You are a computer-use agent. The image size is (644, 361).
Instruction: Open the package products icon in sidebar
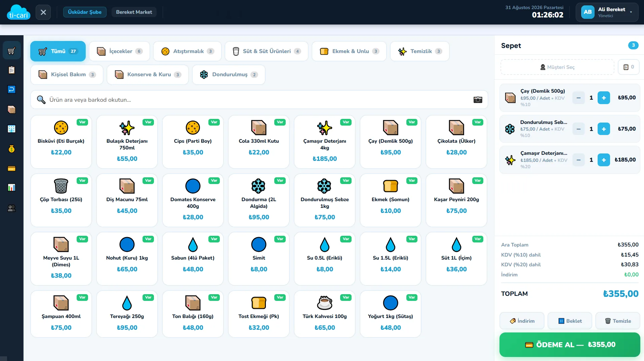point(11,109)
